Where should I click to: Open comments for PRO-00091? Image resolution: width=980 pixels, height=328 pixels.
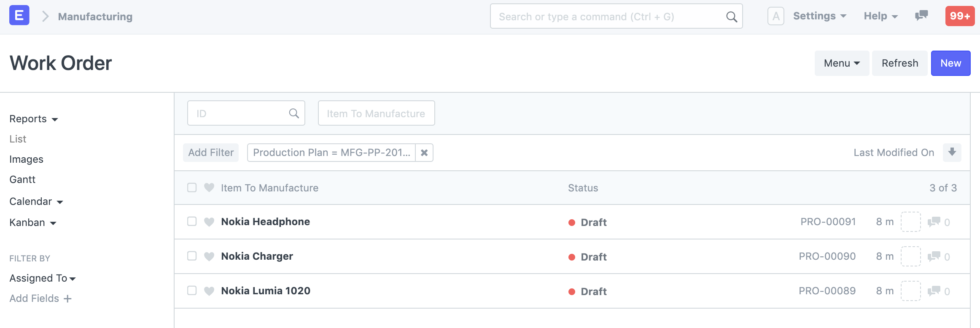(939, 222)
